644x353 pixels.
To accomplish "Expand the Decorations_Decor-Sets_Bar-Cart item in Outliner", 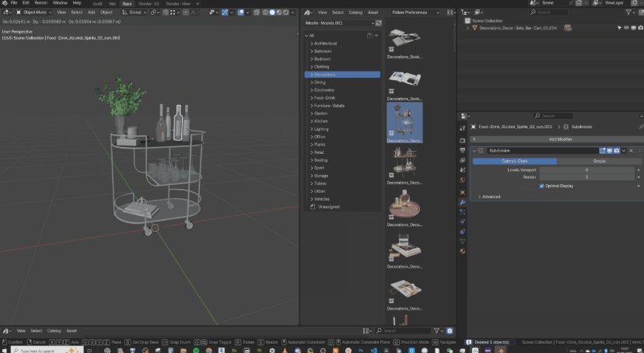I will (468, 28).
